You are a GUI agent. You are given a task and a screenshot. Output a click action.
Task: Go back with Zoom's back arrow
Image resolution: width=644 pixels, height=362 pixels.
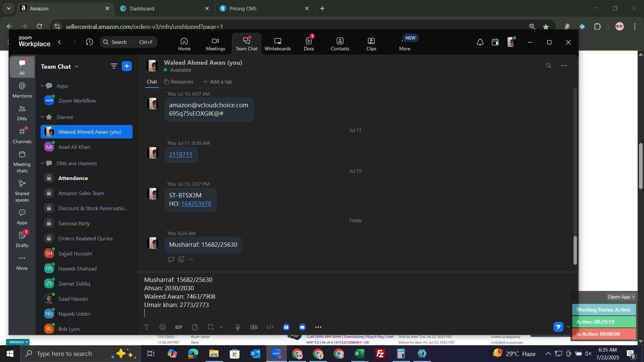60,42
